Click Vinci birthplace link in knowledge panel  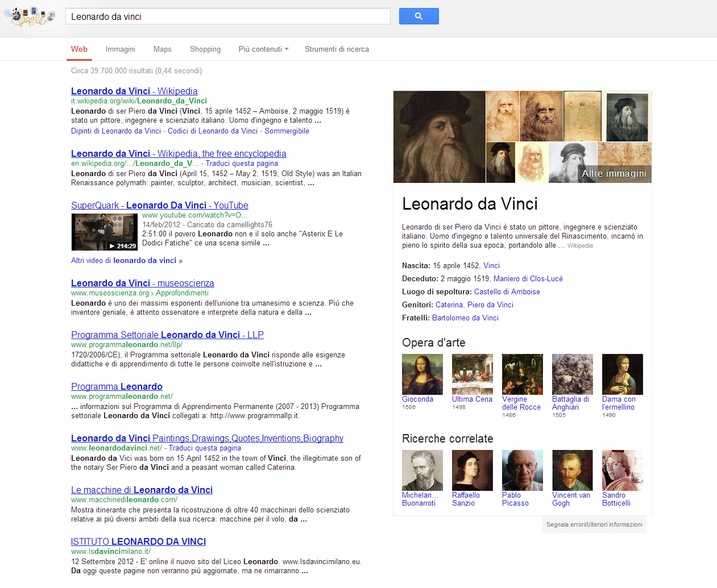tap(491, 265)
